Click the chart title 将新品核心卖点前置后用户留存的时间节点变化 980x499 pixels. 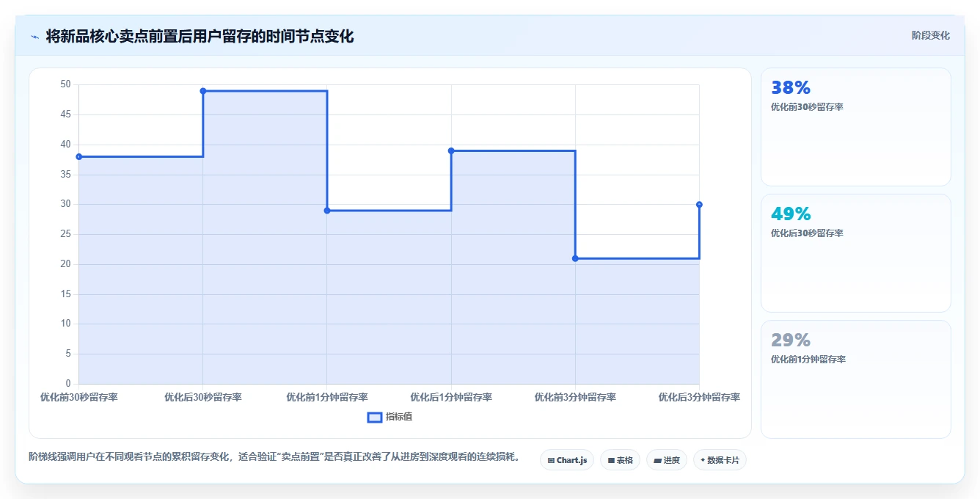click(200, 37)
